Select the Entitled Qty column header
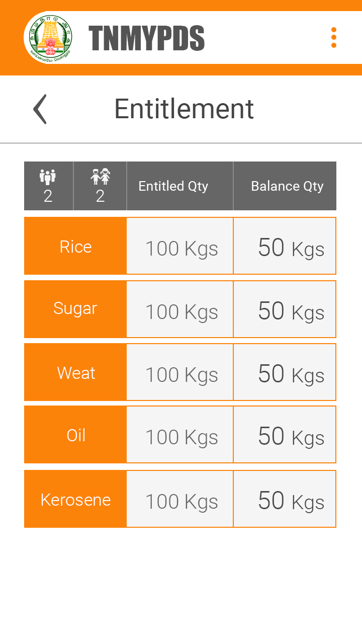The width and height of the screenshot is (362, 644). tap(173, 186)
